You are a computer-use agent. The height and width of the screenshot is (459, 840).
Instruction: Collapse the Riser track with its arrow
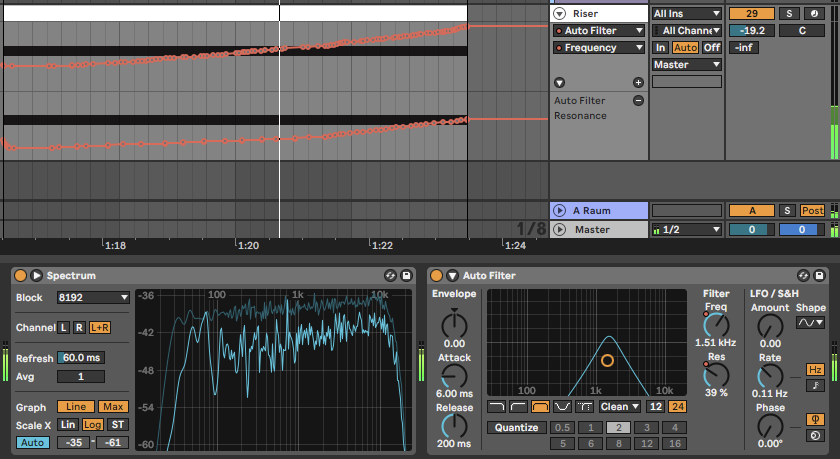coord(559,13)
